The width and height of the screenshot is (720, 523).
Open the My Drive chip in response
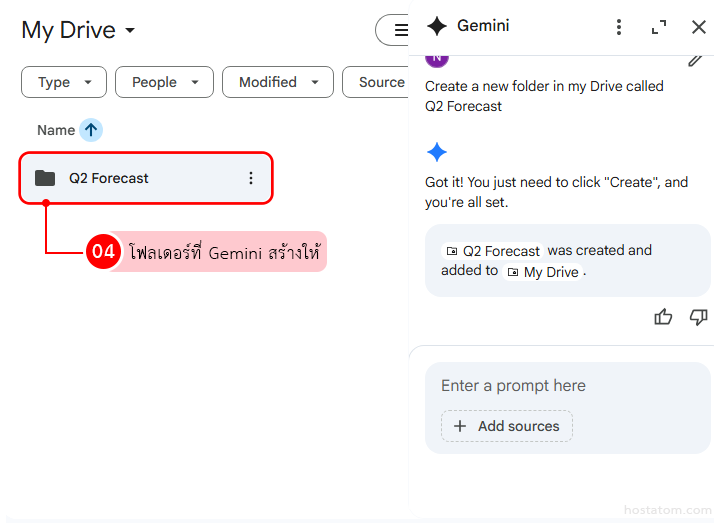click(x=543, y=272)
